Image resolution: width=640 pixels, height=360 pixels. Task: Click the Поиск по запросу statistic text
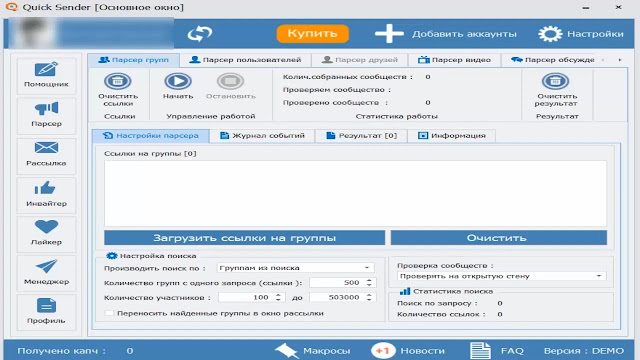point(437,303)
